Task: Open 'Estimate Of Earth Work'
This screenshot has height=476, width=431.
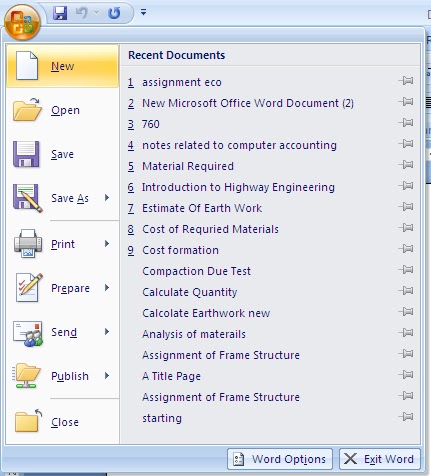Action: (202, 208)
